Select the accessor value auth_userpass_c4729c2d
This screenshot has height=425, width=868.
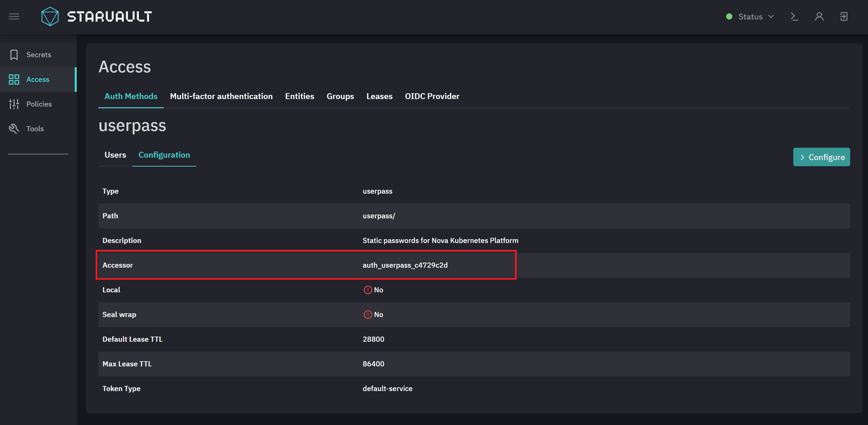405,265
